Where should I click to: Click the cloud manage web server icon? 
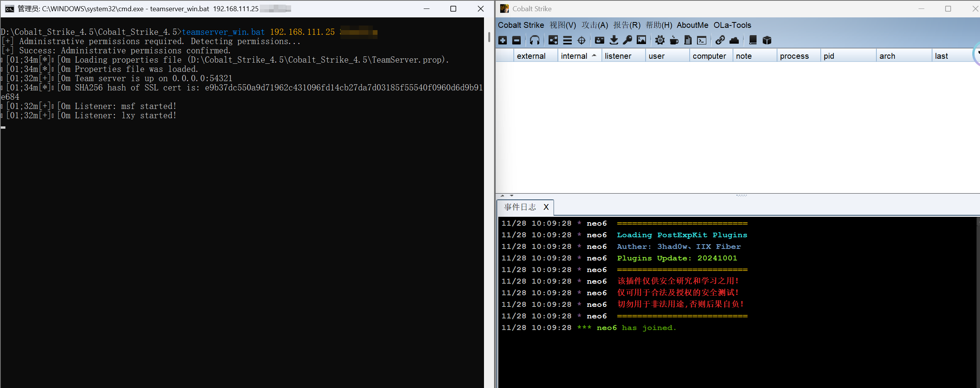click(734, 40)
